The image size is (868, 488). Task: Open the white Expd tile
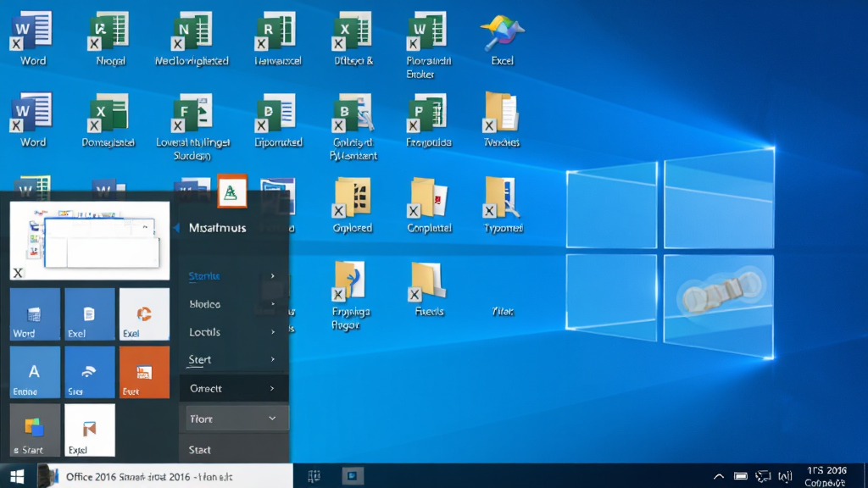[90, 430]
